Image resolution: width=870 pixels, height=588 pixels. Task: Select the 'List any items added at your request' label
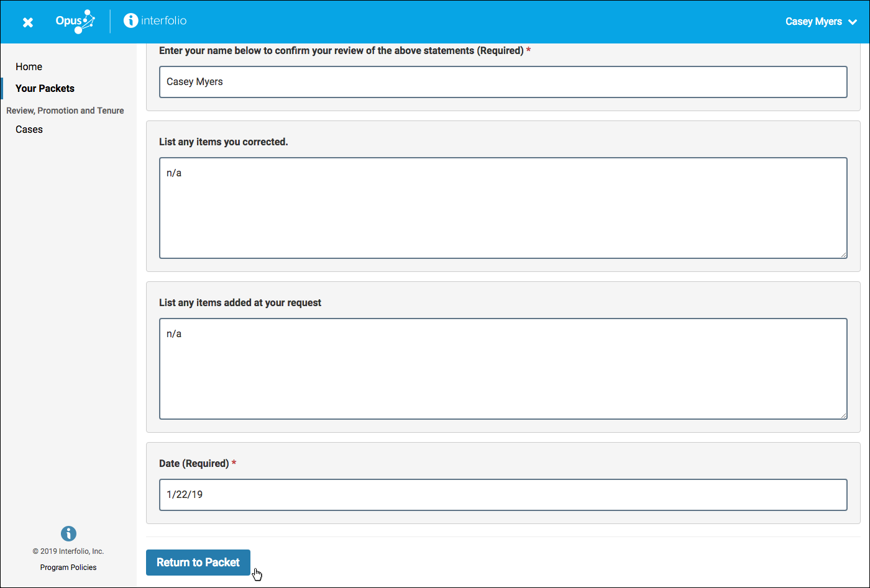pos(240,302)
